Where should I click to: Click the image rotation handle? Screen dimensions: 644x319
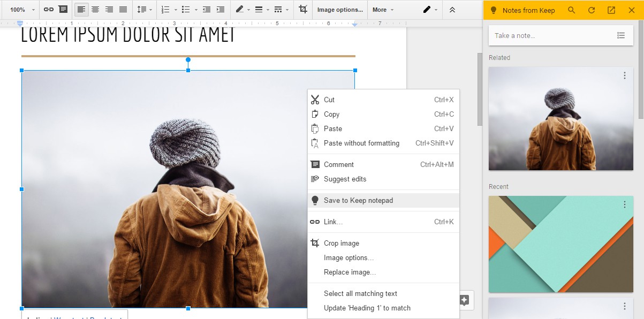pos(188,59)
